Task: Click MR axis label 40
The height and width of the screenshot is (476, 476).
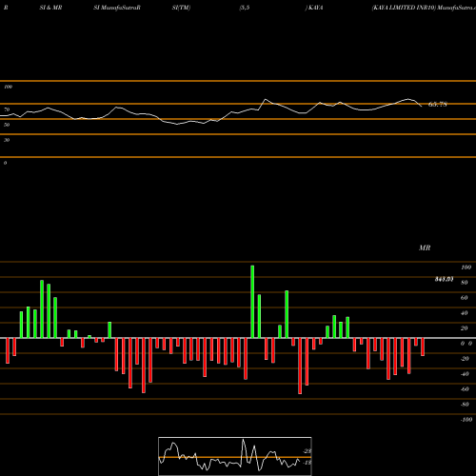Action: (x=465, y=313)
